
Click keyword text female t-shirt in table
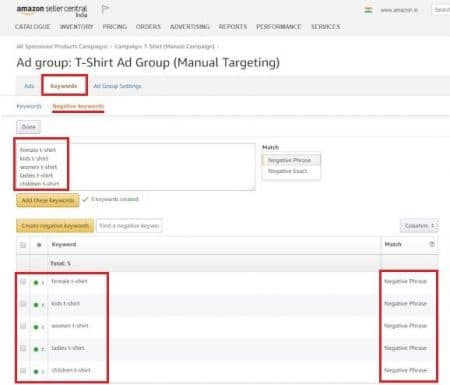69,281
